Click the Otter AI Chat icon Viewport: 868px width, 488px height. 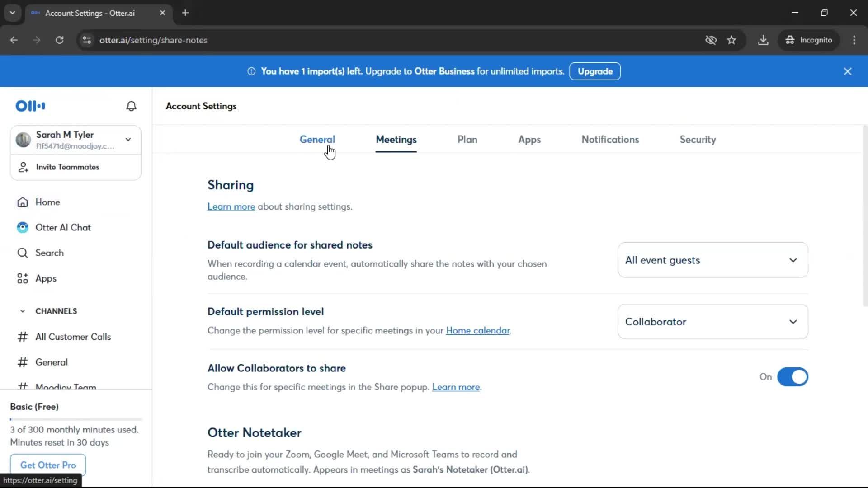[x=23, y=228]
